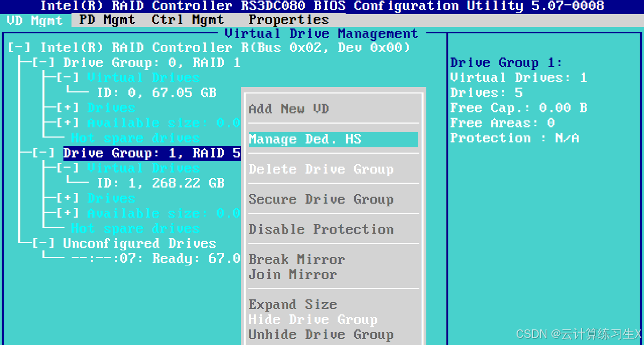Screen dimensions: 644x345
Task: Collapse the Drive Group 1 RAID 5 node
Action: [44, 154]
